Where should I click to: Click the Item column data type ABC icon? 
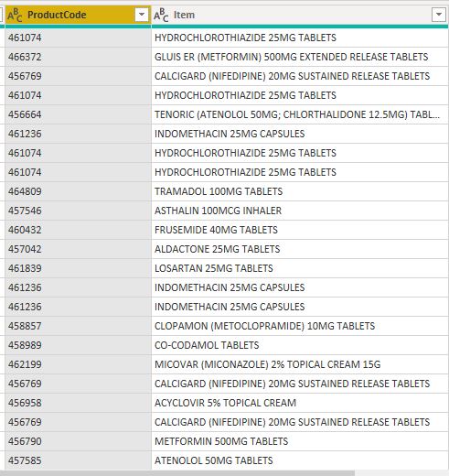tap(161, 15)
